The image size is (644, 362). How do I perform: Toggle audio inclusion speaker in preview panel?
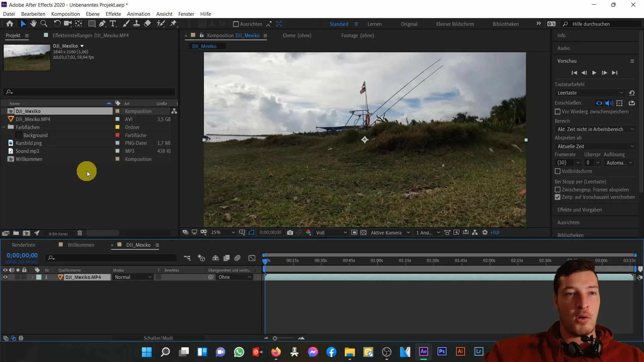tap(609, 103)
